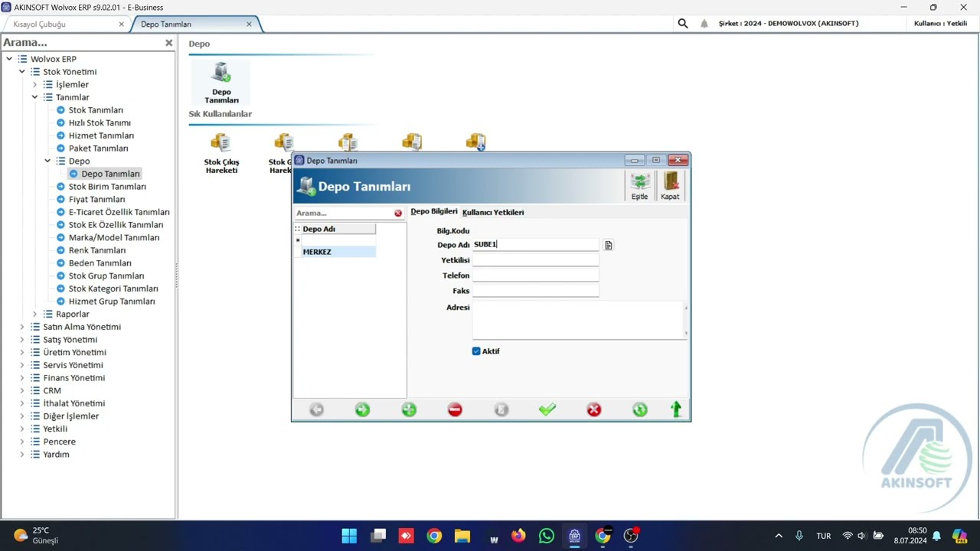The image size is (980, 551).
Task: Delete the record with the red minus icon
Action: pos(455,409)
